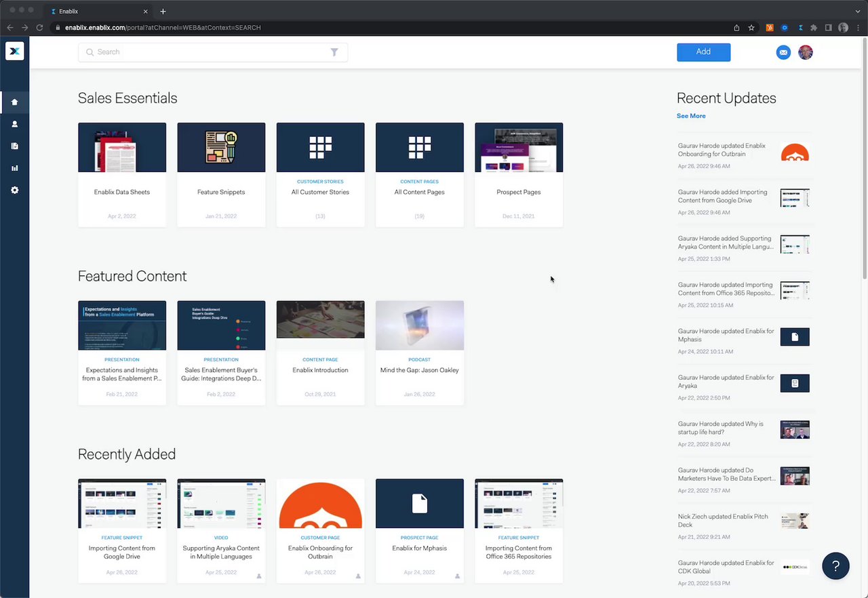Click the browser address bar URL

tap(163, 28)
